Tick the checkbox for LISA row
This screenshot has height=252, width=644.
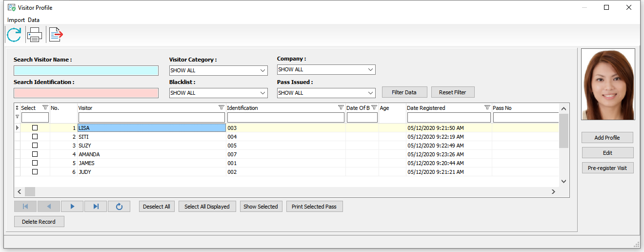[35, 128]
